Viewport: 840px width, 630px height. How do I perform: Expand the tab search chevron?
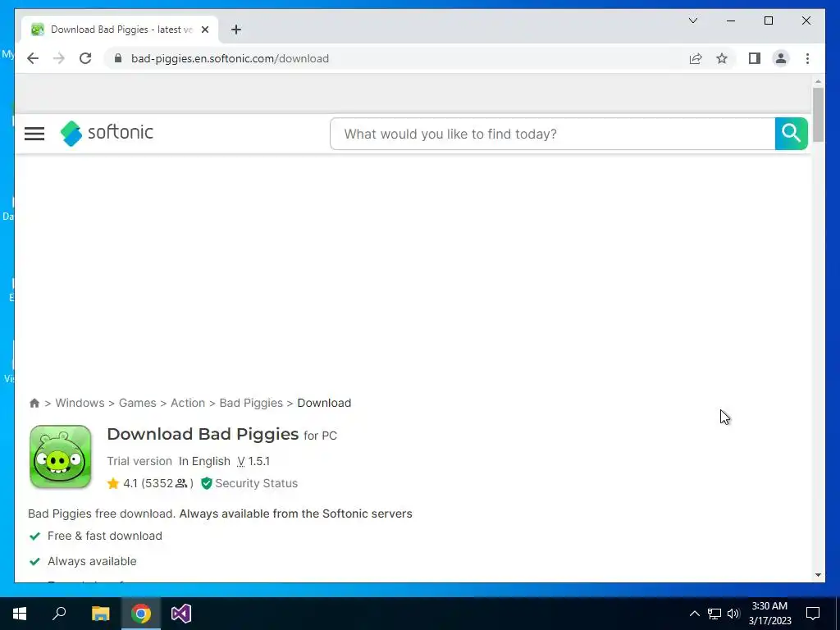(x=692, y=21)
